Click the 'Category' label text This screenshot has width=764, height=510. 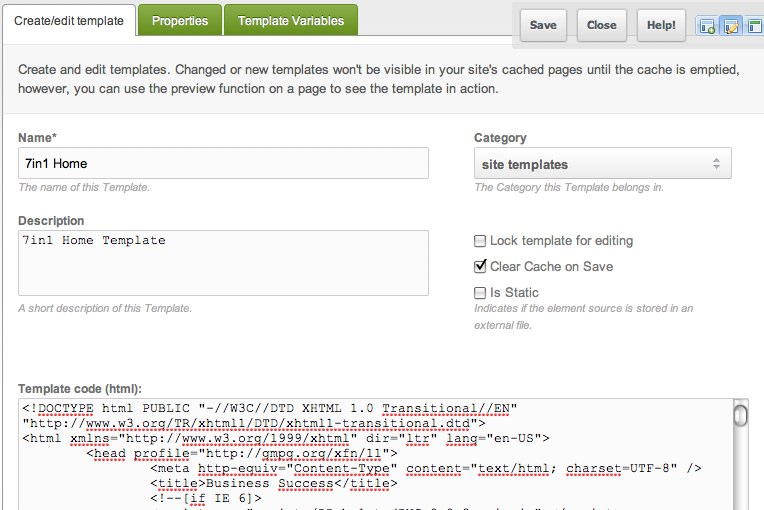point(500,138)
